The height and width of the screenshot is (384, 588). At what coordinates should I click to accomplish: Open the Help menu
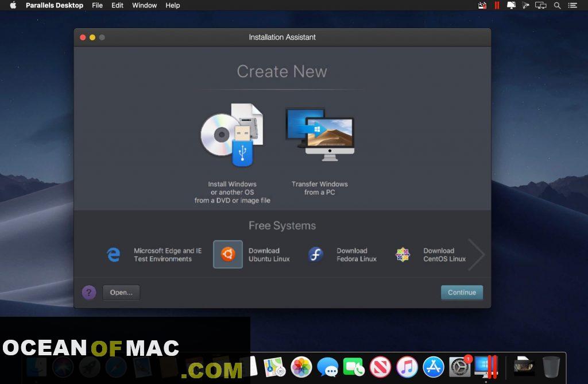tap(172, 5)
